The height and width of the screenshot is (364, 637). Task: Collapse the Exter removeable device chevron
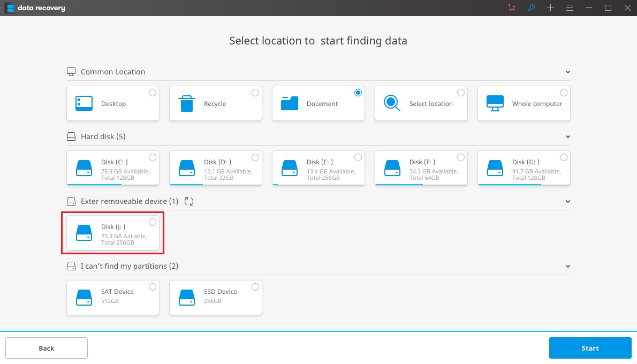[567, 201]
